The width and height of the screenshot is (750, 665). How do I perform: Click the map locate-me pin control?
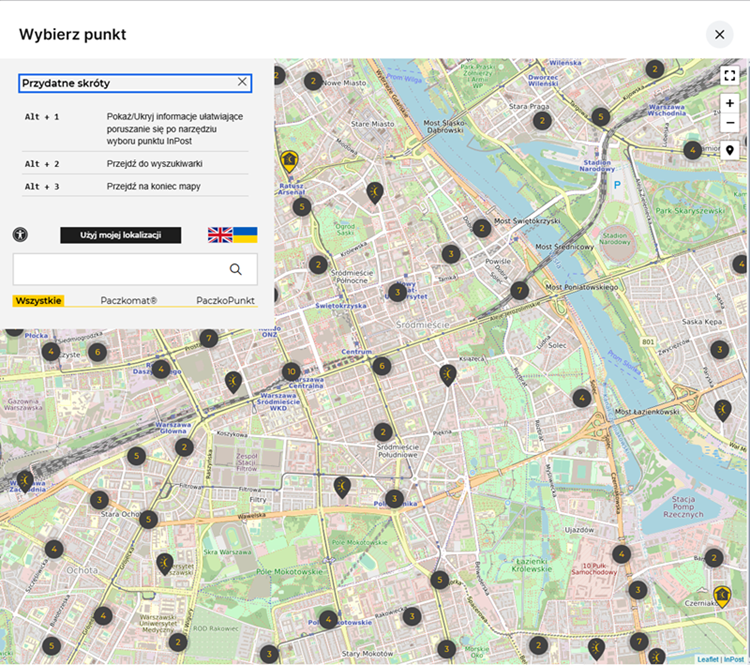tap(730, 150)
